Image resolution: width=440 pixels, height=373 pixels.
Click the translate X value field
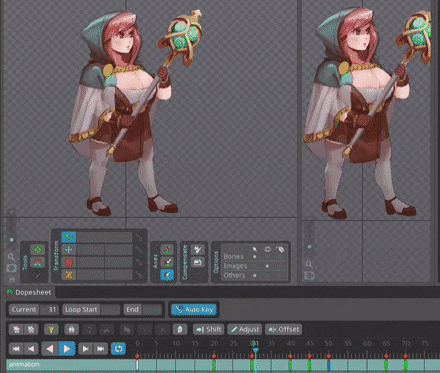point(91,250)
